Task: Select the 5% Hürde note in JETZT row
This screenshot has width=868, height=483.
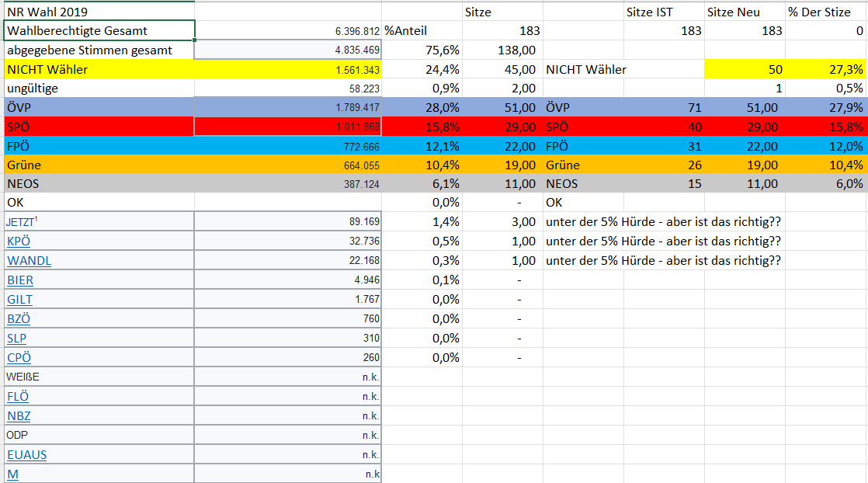Action: click(x=663, y=221)
